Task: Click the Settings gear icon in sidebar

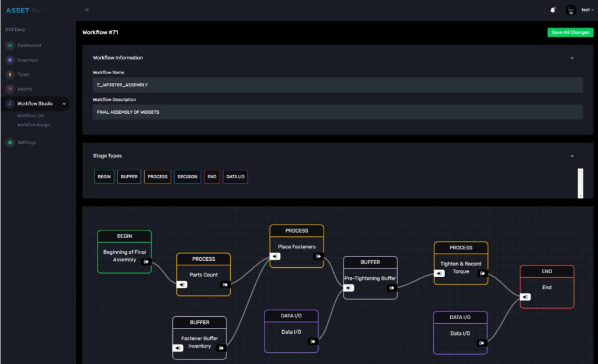Action: pyautogui.click(x=10, y=142)
